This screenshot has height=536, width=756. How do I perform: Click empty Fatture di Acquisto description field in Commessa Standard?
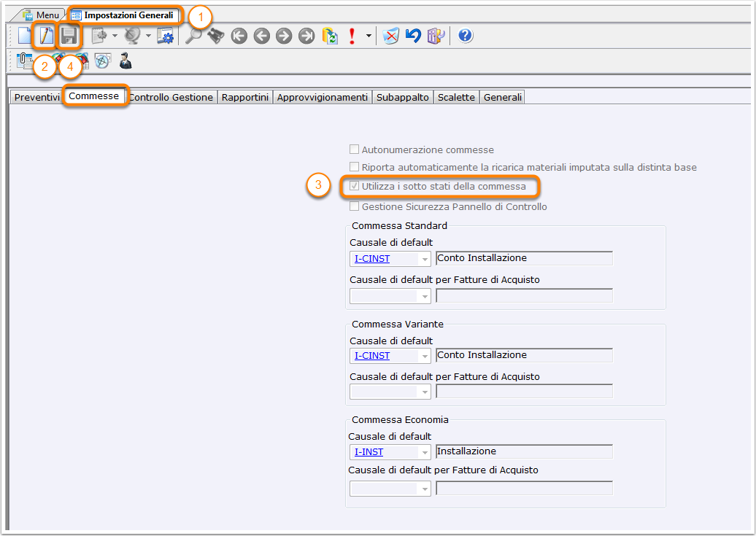pyautogui.click(x=524, y=295)
